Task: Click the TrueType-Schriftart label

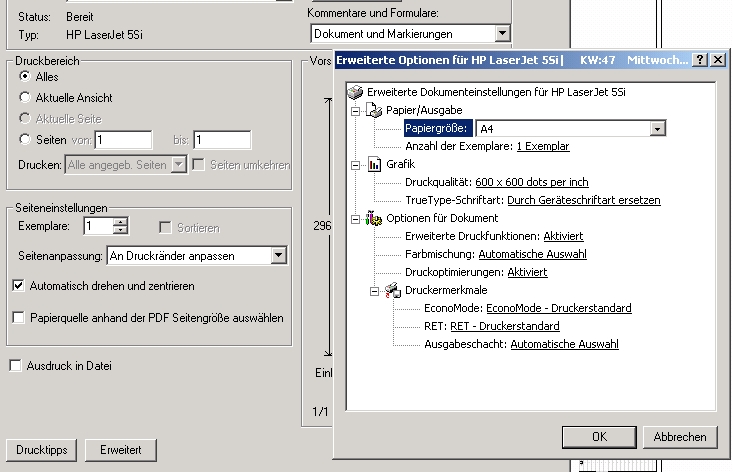Action: [x=454, y=200]
